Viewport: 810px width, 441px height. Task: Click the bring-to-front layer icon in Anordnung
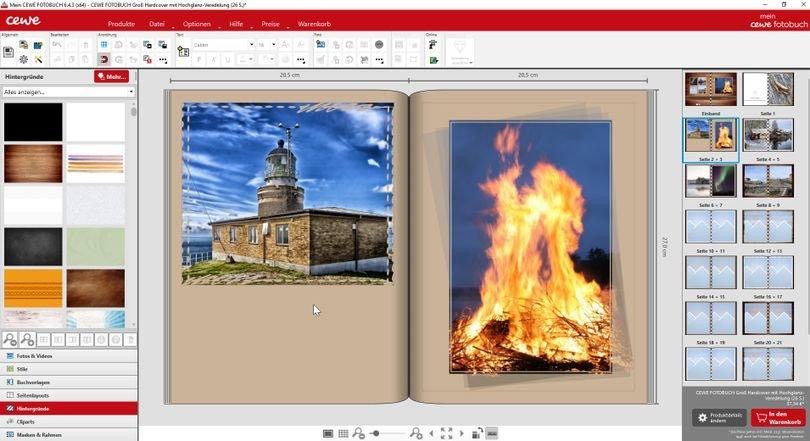tap(148, 45)
